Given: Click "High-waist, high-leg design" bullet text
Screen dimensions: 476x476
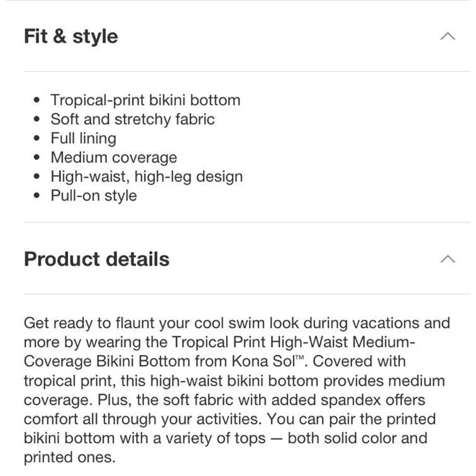Looking at the screenshot, I should 147,177.
